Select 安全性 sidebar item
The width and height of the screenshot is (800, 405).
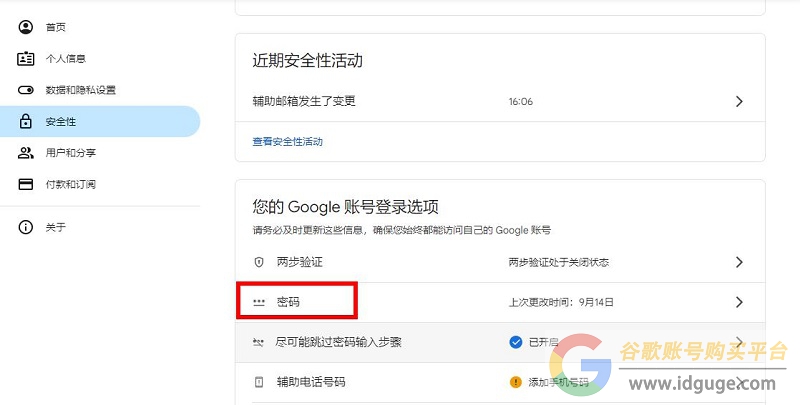100,121
